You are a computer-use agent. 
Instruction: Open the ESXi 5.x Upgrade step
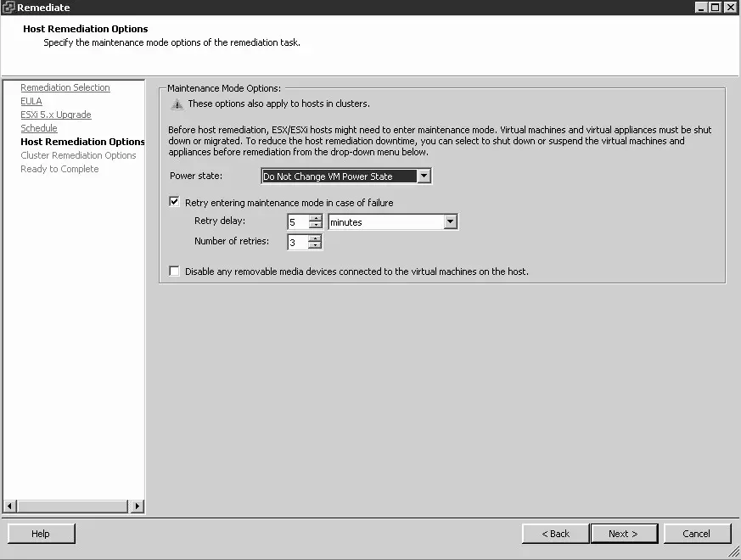tap(56, 115)
